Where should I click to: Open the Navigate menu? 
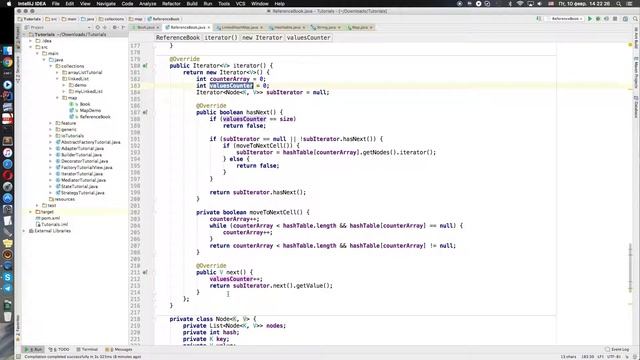point(106,4)
